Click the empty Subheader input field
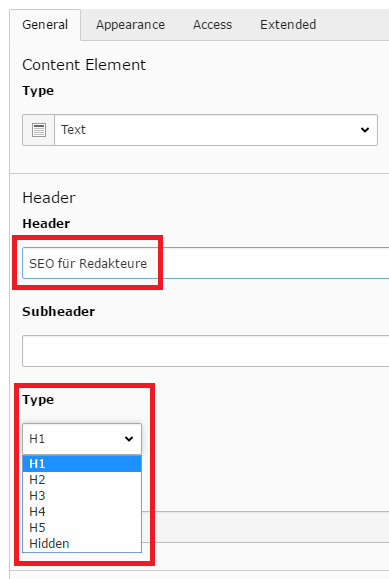Screen dimensions: 389x579 coord(205,351)
